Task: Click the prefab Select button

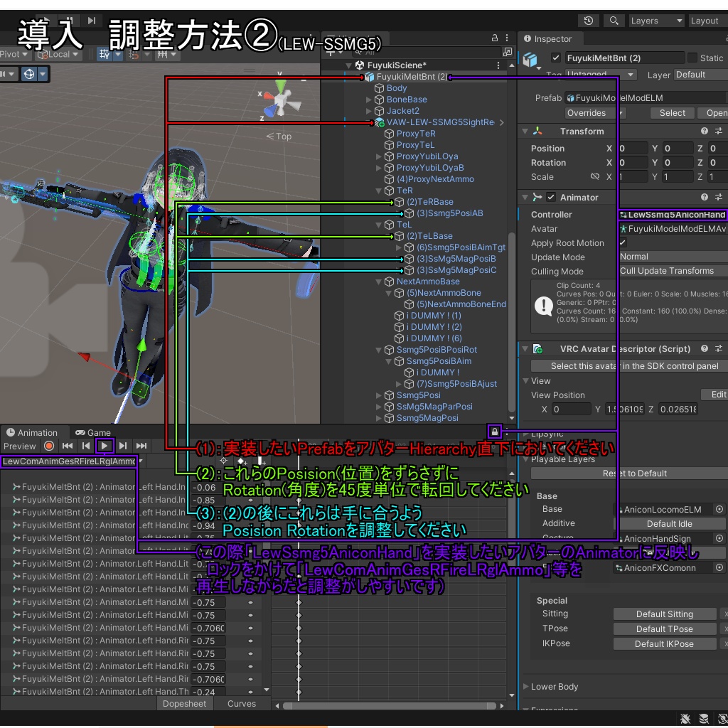Action: (x=672, y=113)
